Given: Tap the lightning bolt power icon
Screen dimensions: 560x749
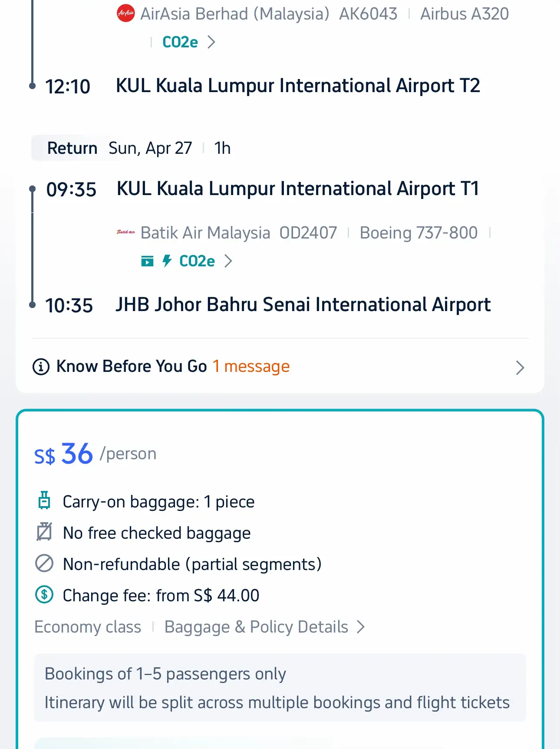Looking at the screenshot, I should 167,261.
